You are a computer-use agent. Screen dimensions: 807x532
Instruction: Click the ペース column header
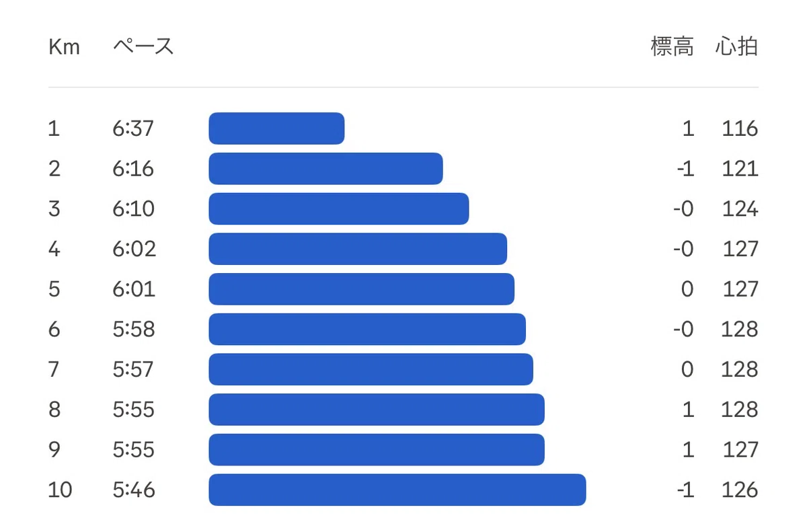coord(143,47)
